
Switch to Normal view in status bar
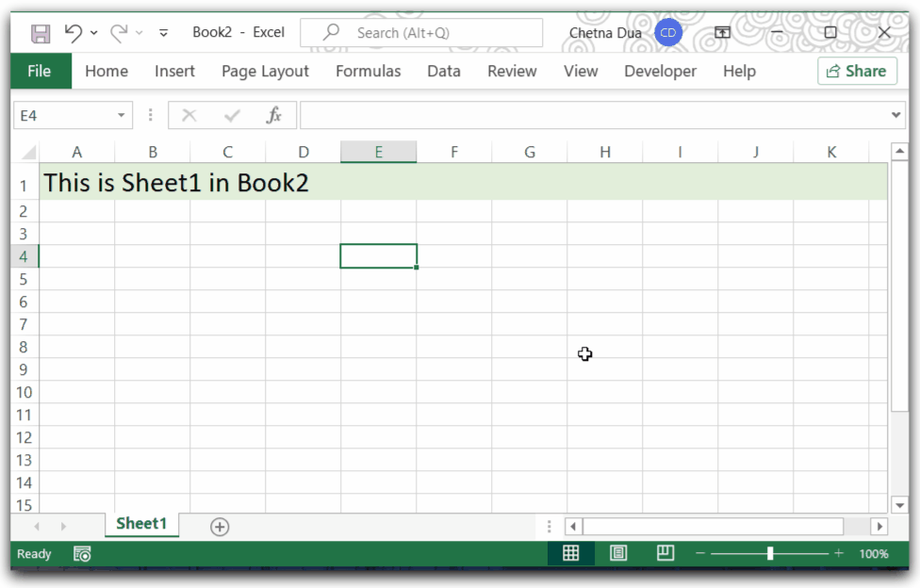pyautogui.click(x=571, y=553)
